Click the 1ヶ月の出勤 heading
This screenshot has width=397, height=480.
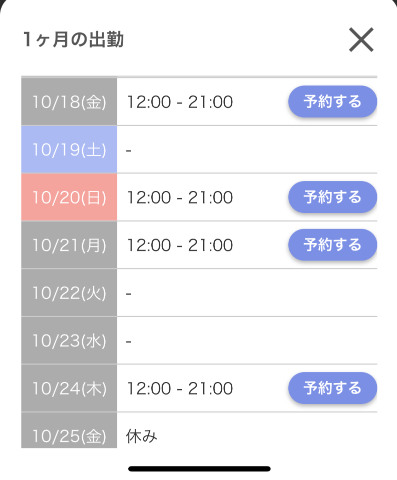[73, 40]
